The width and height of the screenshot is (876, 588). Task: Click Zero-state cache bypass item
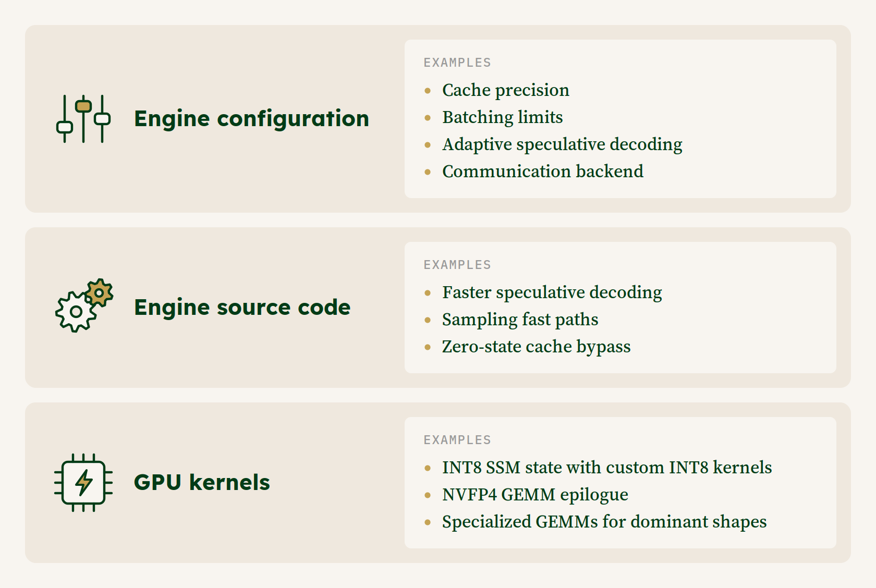[x=536, y=347]
